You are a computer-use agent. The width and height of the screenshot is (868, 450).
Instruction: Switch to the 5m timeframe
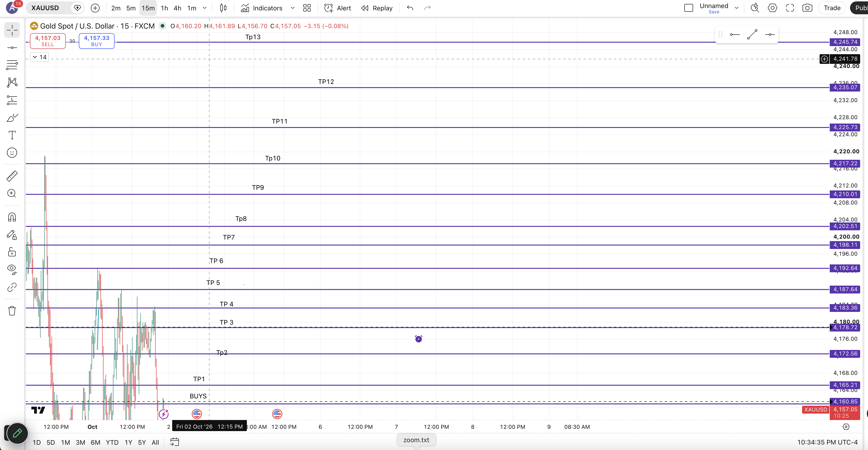131,8
